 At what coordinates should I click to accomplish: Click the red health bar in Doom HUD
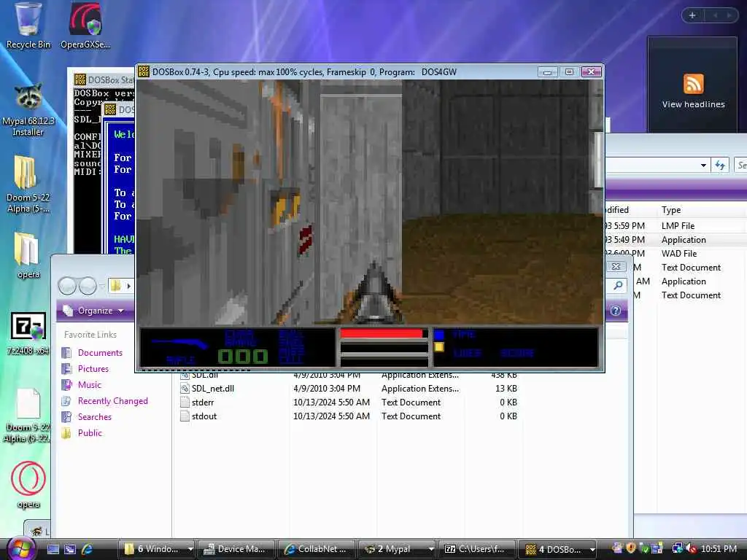pyautogui.click(x=381, y=333)
